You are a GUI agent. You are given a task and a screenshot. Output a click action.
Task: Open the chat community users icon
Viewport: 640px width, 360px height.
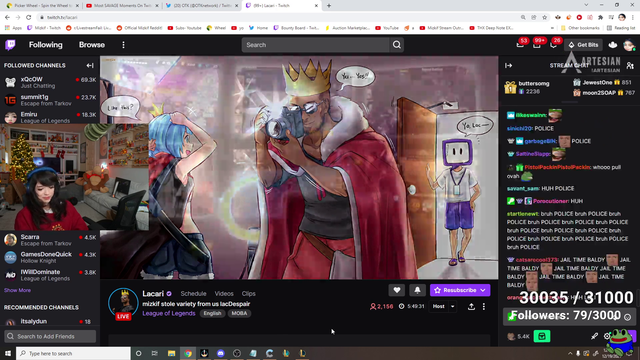(630, 65)
